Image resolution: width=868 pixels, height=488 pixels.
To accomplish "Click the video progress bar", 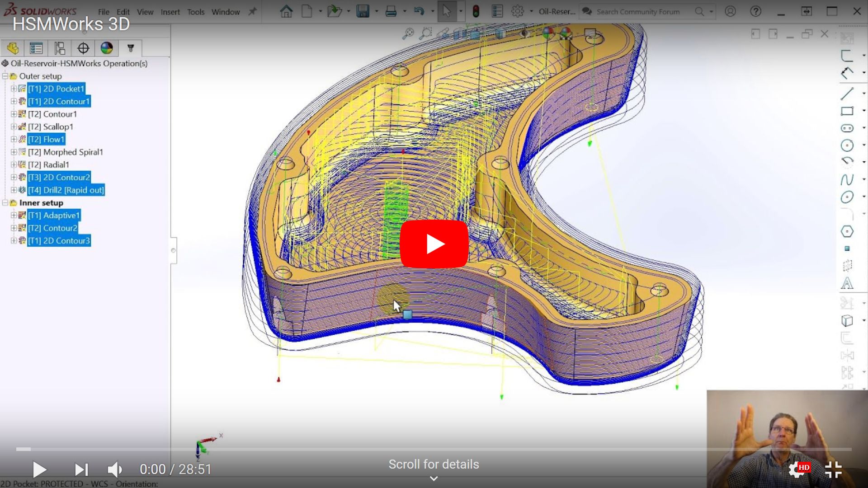I will [434, 449].
